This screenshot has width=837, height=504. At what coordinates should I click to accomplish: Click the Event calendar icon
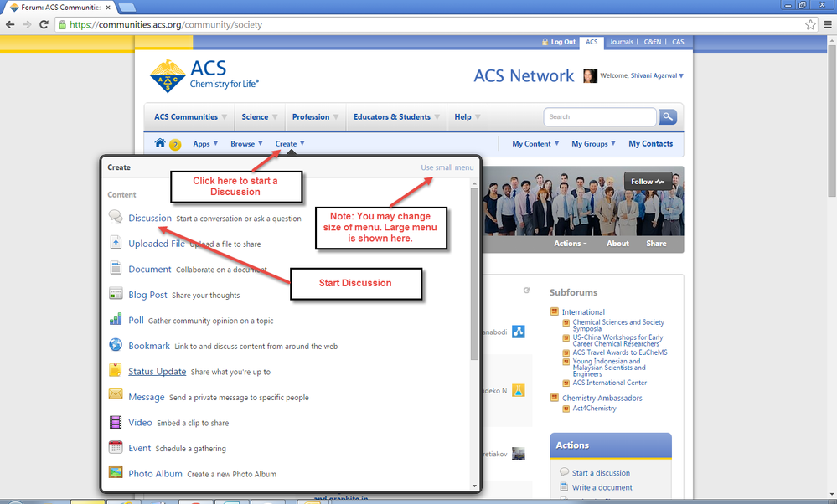click(x=116, y=448)
